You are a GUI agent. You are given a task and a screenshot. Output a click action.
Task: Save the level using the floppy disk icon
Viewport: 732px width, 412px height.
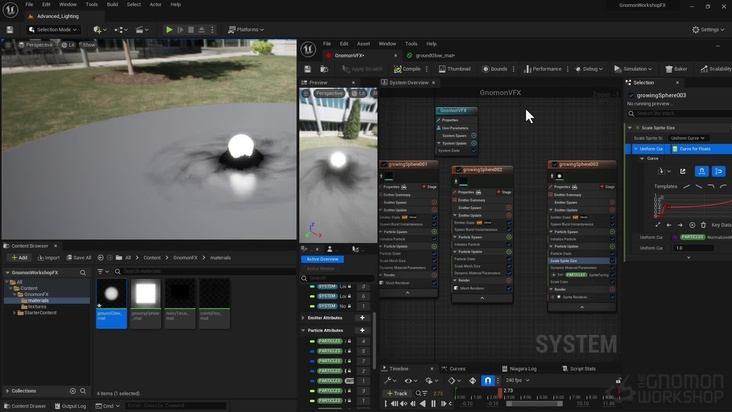[9, 30]
